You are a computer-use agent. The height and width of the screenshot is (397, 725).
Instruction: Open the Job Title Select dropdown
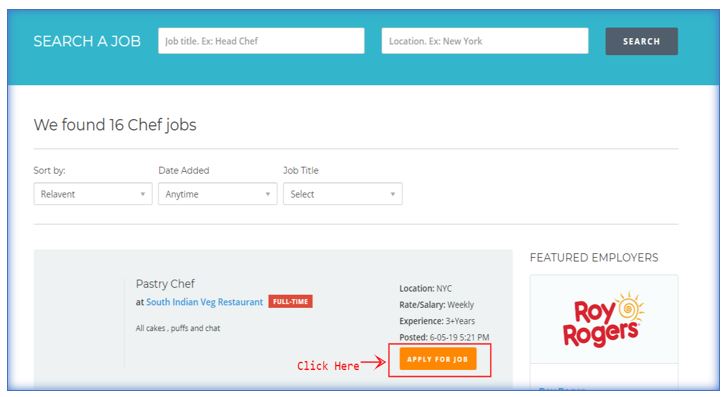343,194
